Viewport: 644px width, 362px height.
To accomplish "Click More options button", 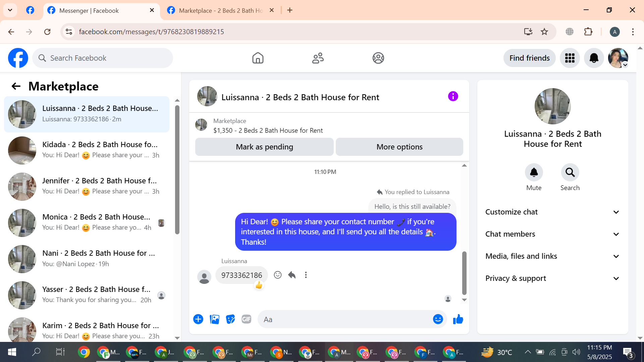I will pyautogui.click(x=399, y=147).
